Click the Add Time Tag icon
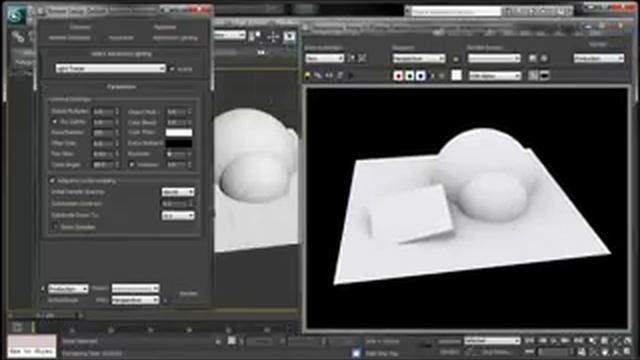The image size is (640, 360). coord(356,353)
